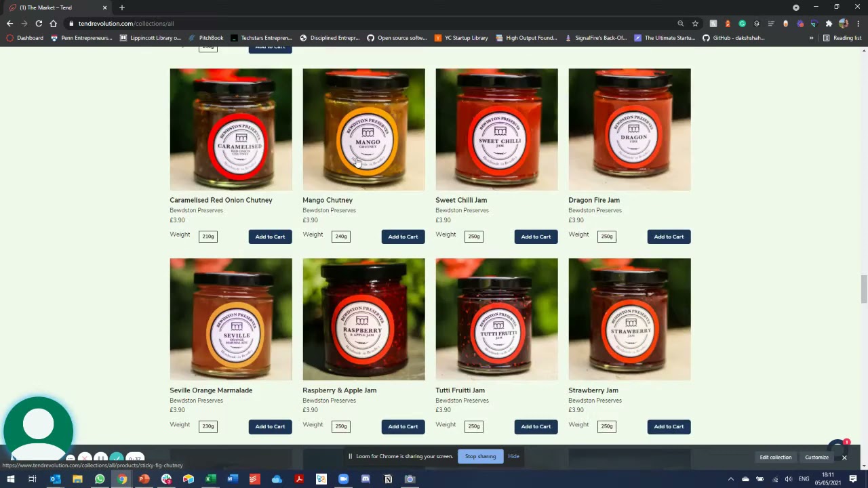Open the browser Home page icon

tap(54, 23)
